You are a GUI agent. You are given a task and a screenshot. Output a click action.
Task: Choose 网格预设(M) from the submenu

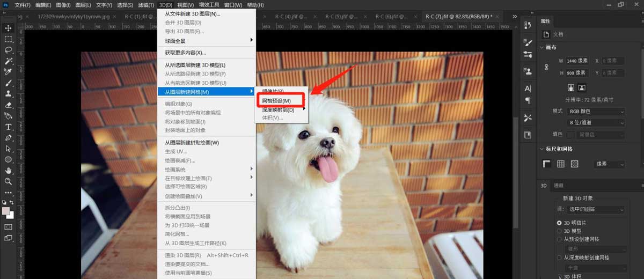[281, 100]
